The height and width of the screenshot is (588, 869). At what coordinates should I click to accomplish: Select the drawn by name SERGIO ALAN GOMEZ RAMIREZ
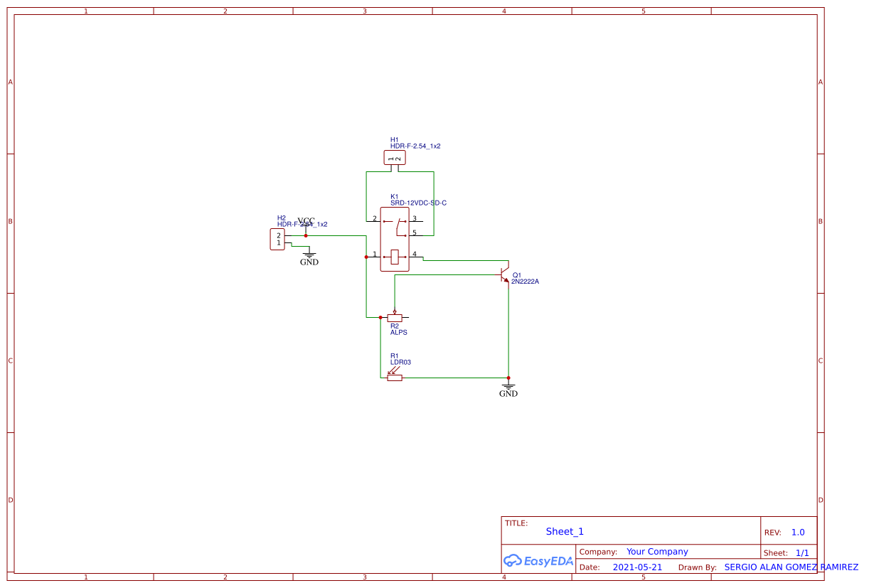tap(791, 567)
